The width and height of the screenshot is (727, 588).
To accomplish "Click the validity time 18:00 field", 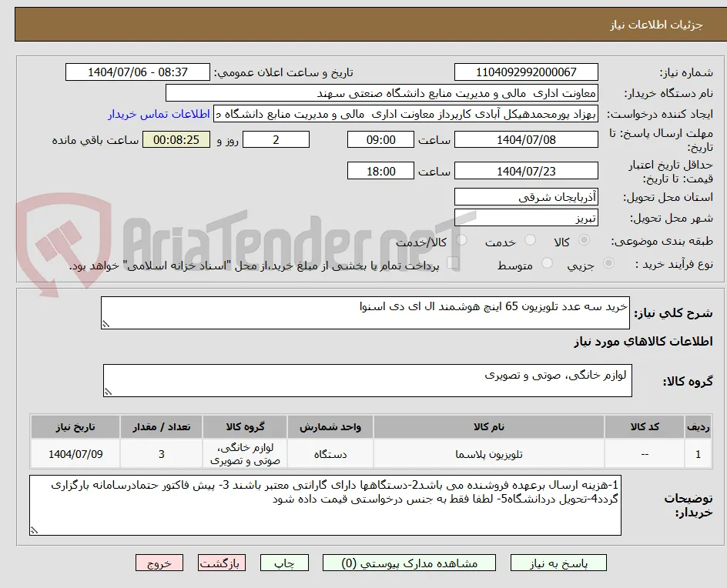I will click(x=380, y=171).
